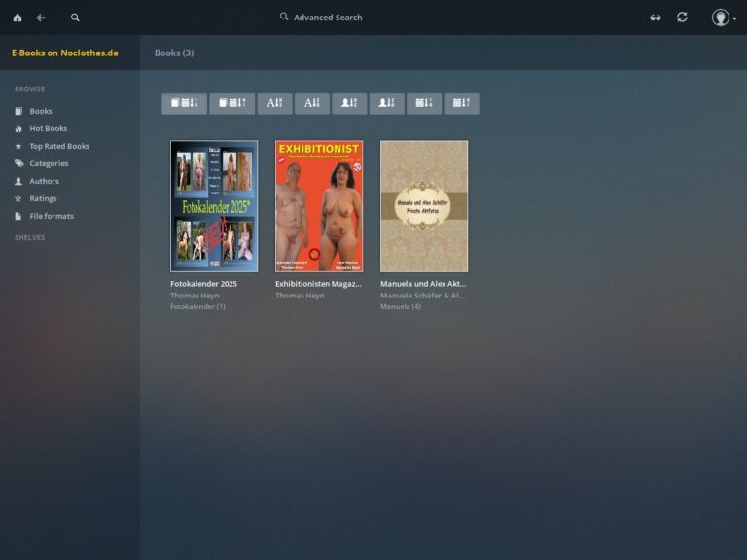
Task: Click the second book-date sort button
Action: (231, 103)
